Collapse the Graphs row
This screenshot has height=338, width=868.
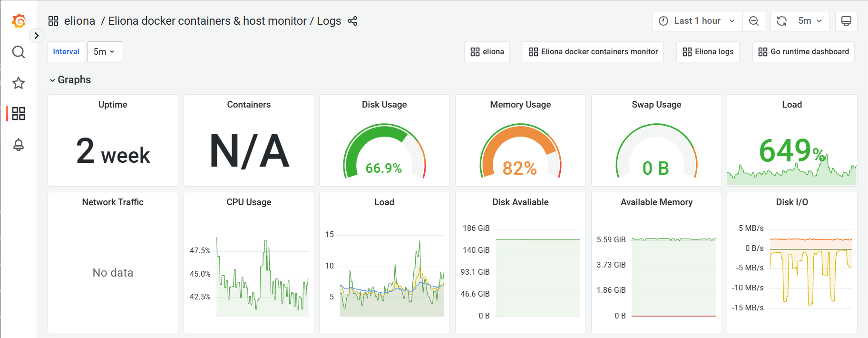[x=70, y=80]
